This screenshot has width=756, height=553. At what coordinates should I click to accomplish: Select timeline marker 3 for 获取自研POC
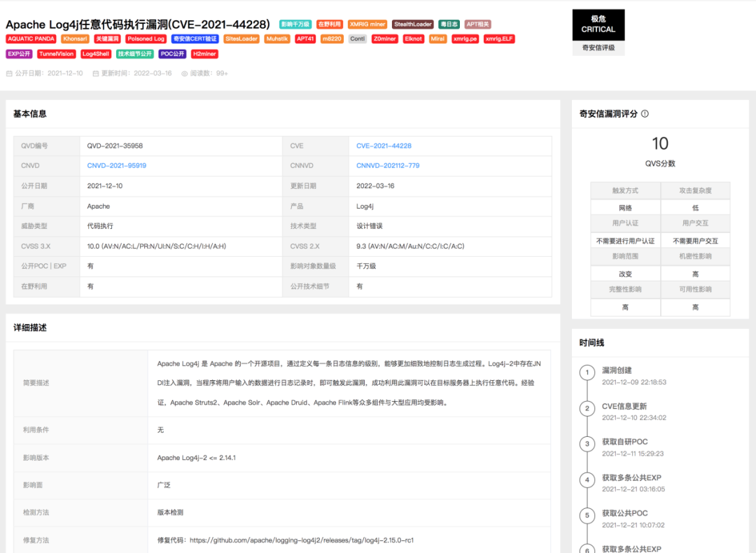(x=587, y=444)
